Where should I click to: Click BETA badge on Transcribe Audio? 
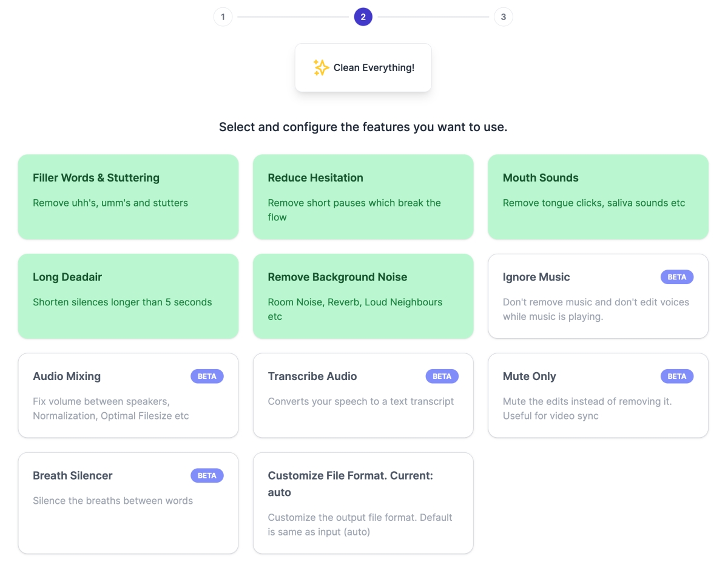coord(442,376)
